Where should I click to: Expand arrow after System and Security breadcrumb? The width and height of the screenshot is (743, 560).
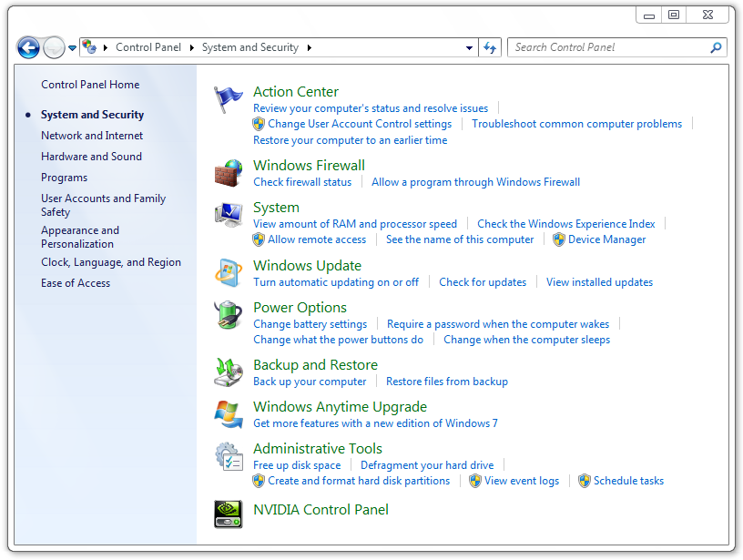pyautogui.click(x=310, y=47)
